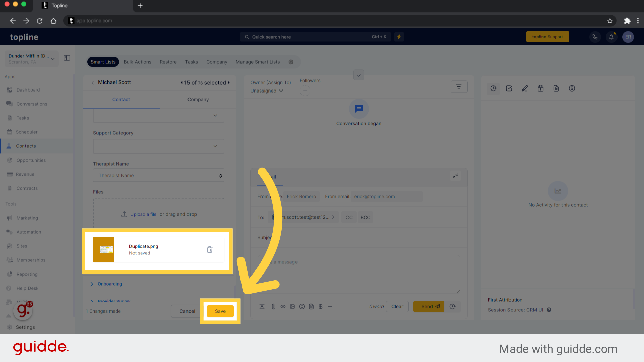Switch to the Contact tab
Image resolution: width=644 pixels, height=362 pixels.
pyautogui.click(x=121, y=100)
